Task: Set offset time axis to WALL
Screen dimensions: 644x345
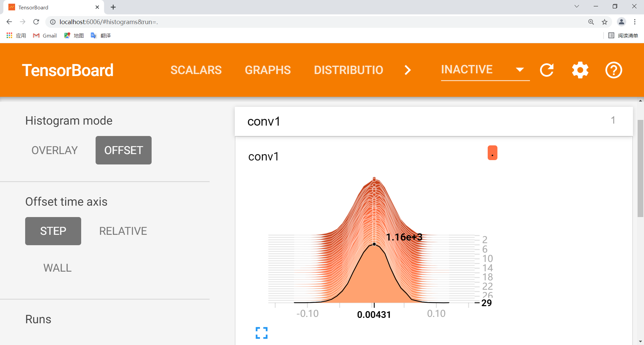Action: pyautogui.click(x=57, y=268)
